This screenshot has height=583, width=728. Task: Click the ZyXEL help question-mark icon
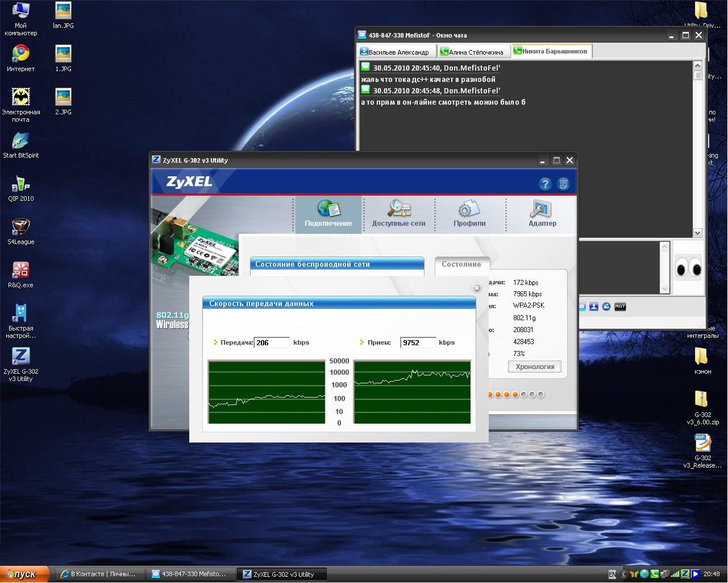pos(545,184)
